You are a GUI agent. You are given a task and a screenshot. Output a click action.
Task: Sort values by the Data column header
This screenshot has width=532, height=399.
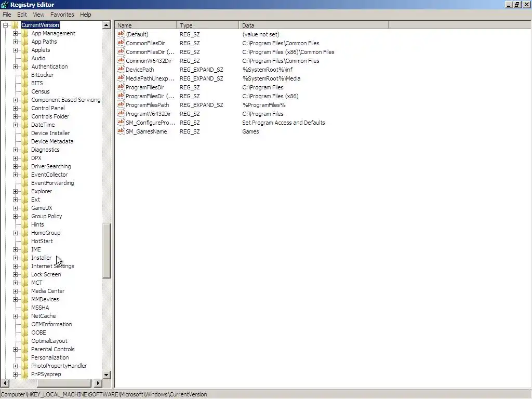313,25
